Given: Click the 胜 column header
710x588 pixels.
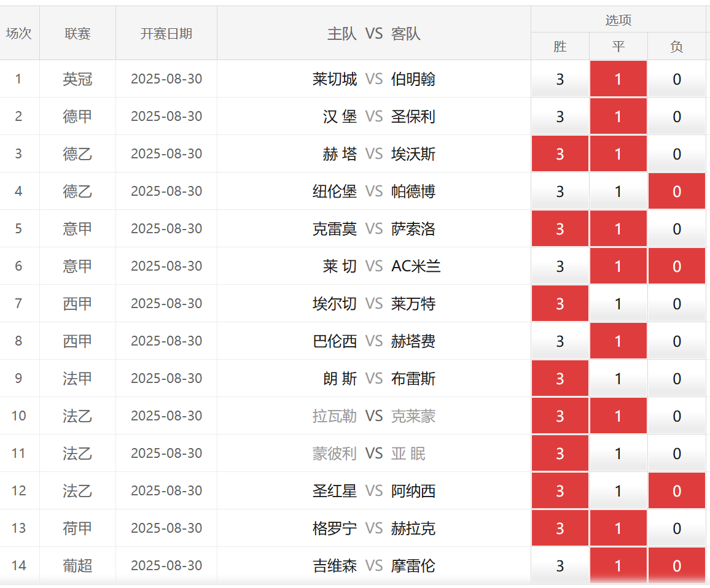Looking at the screenshot, I should 560,46.
